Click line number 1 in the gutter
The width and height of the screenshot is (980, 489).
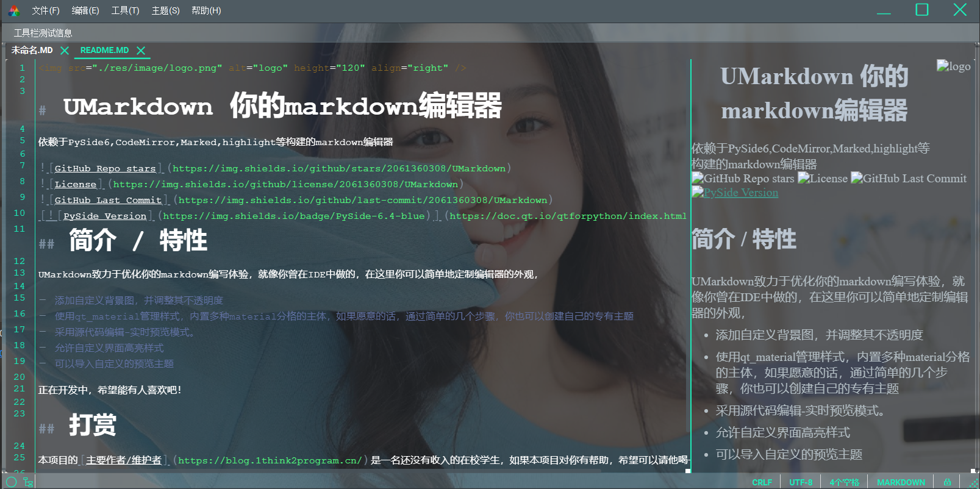(x=22, y=68)
